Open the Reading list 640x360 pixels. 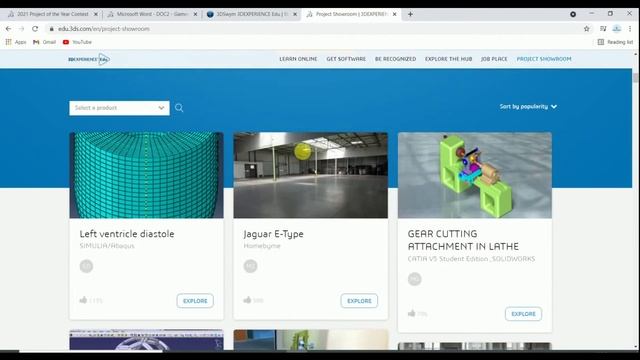pos(615,42)
